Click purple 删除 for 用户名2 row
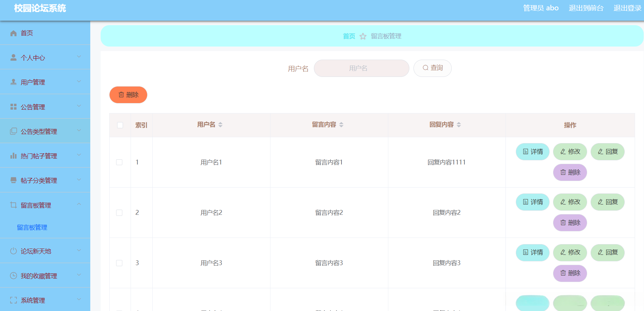 [x=570, y=223]
